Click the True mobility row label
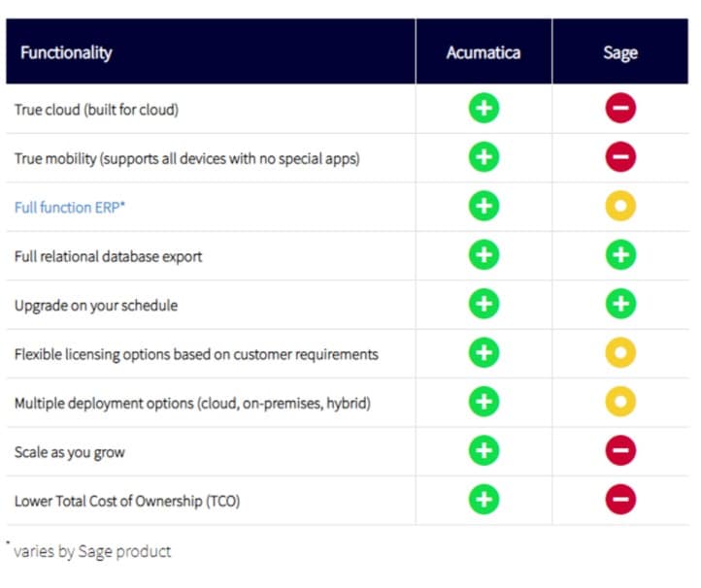 coord(186,158)
